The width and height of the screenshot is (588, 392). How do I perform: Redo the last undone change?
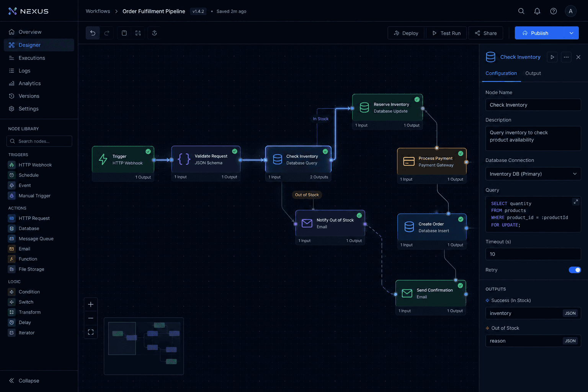[x=107, y=33]
